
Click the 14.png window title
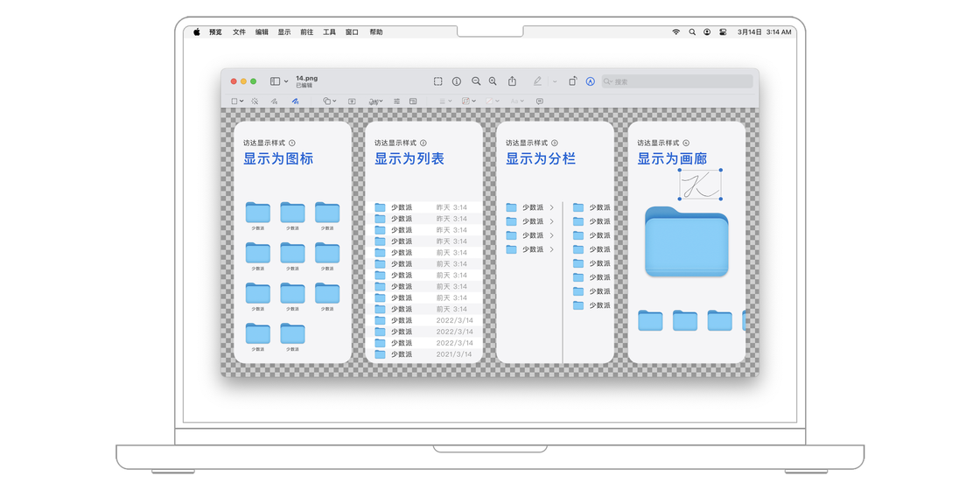307,78
